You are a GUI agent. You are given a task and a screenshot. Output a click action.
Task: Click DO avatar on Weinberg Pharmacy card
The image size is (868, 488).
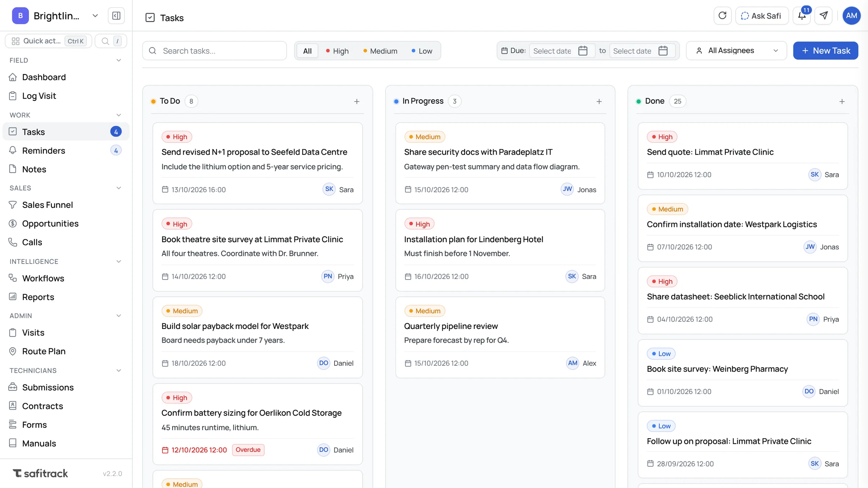point(809,391)
